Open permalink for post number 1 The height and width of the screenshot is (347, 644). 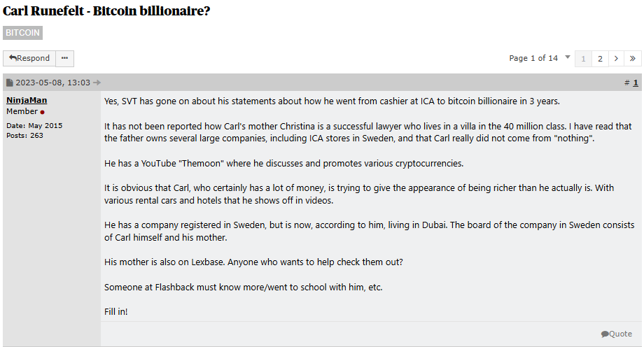pos(636,83)
